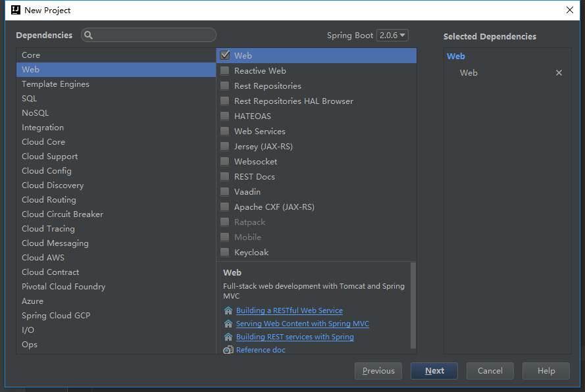The image size is (585, 392).
Task: Open the Spring Boot version dropdown
Action: [x=392, y=35]
